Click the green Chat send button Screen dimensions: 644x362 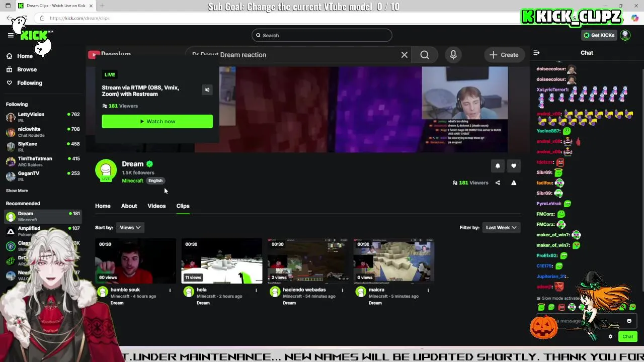[628, 337]
